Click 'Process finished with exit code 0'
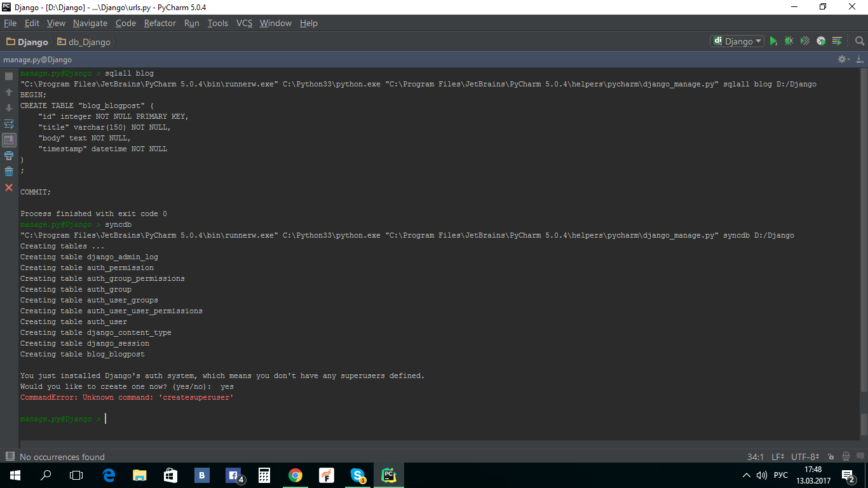The width and height of the screenshot is (868, 488). pyautogui.click(x=93, y=213)
